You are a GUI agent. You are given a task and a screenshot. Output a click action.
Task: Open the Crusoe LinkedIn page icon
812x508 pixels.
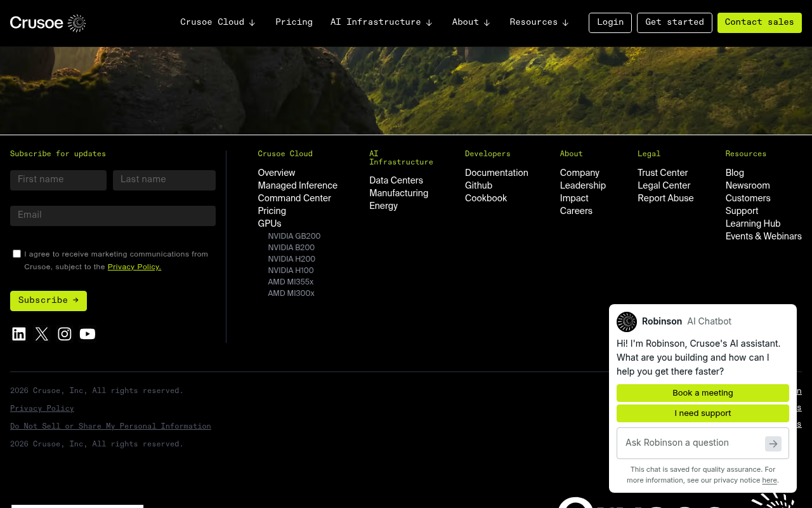[x=19, y=334]
